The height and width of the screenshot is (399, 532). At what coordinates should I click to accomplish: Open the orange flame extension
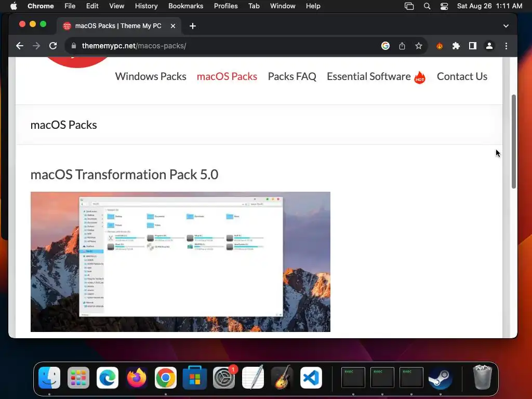440,46
